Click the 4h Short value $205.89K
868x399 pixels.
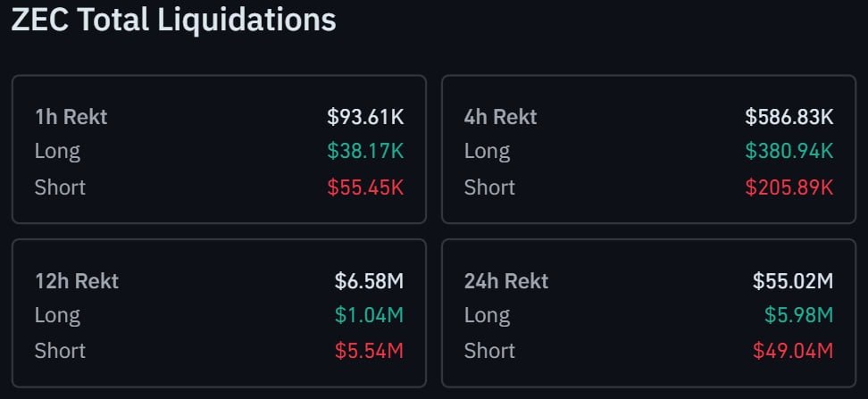click(x=789, y=187)
